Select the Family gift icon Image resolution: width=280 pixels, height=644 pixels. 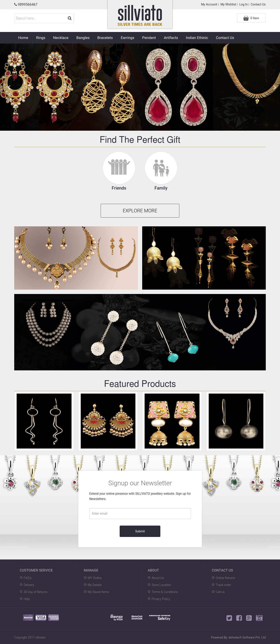161,168
